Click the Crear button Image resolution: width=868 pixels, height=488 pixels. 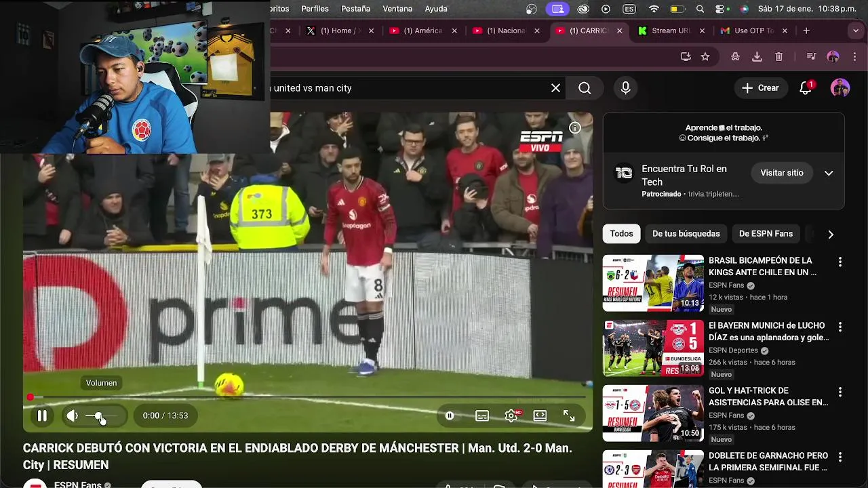pos(760,88)
